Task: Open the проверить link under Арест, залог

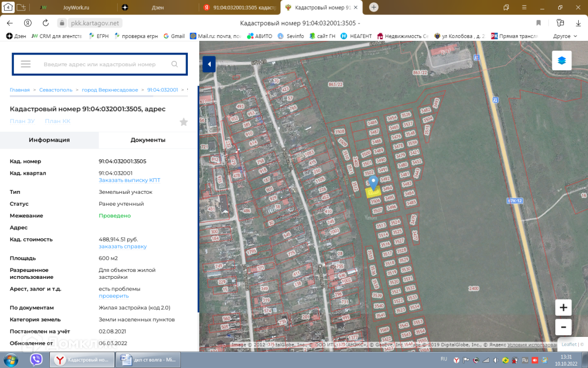Action: 114,296
